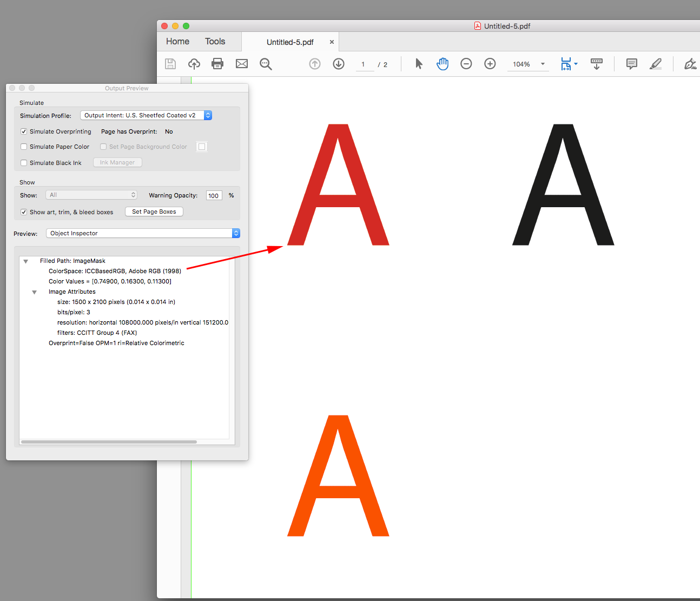Select the arrow Selection tool

click(419, 64)
